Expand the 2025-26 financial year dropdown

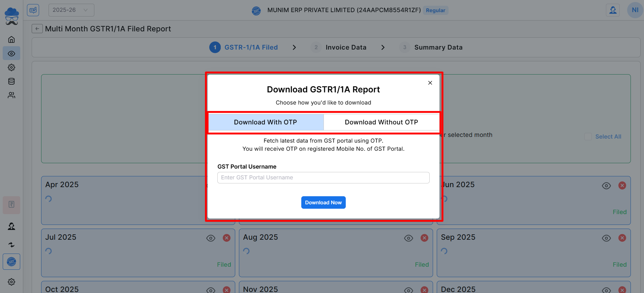pyautogui.click(x=71, y=10)
